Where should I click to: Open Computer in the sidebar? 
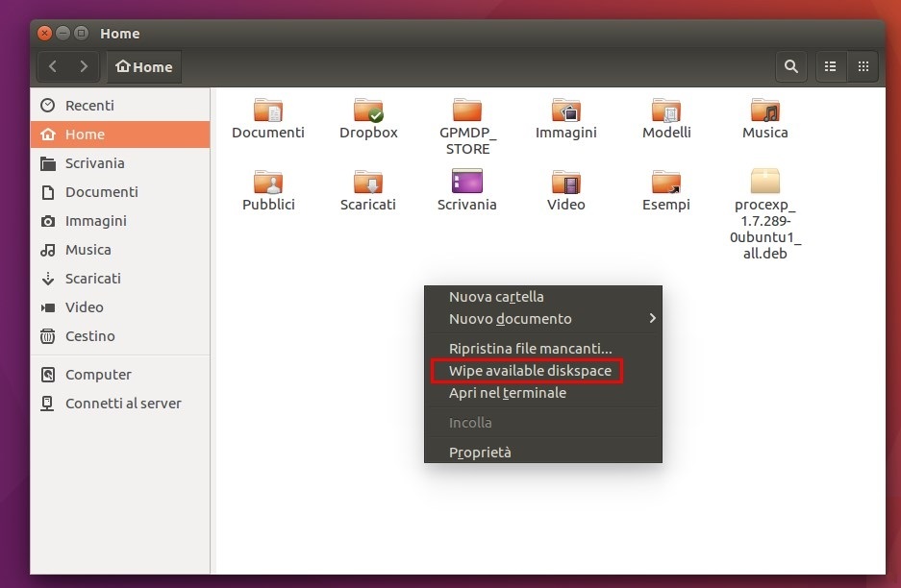[x=120, y=375]
